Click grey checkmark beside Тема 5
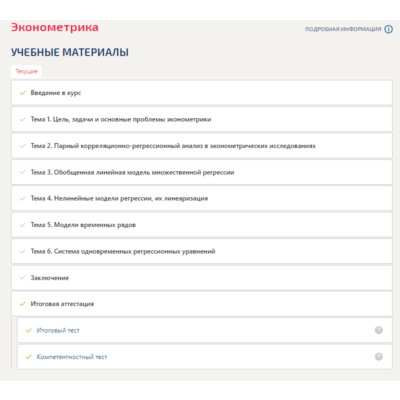The image size is (400, 400). tap(23, 225)
